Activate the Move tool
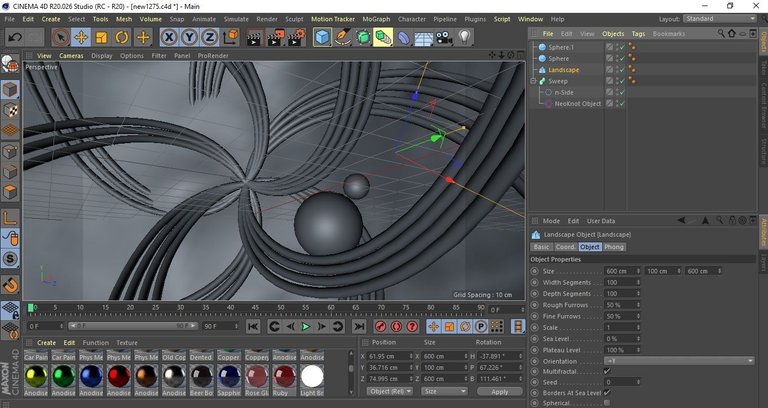Screen dimensions: 768x408 (x=81, y=37)
